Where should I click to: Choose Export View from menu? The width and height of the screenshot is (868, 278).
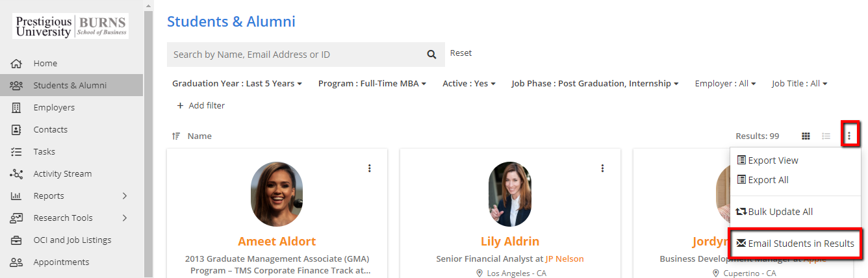(x=767, y=160)
